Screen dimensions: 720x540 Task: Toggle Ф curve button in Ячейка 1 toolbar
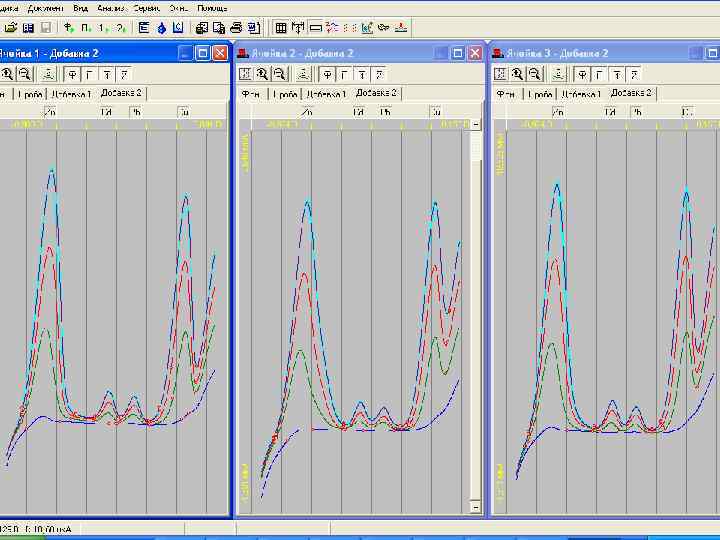point(72,74)
